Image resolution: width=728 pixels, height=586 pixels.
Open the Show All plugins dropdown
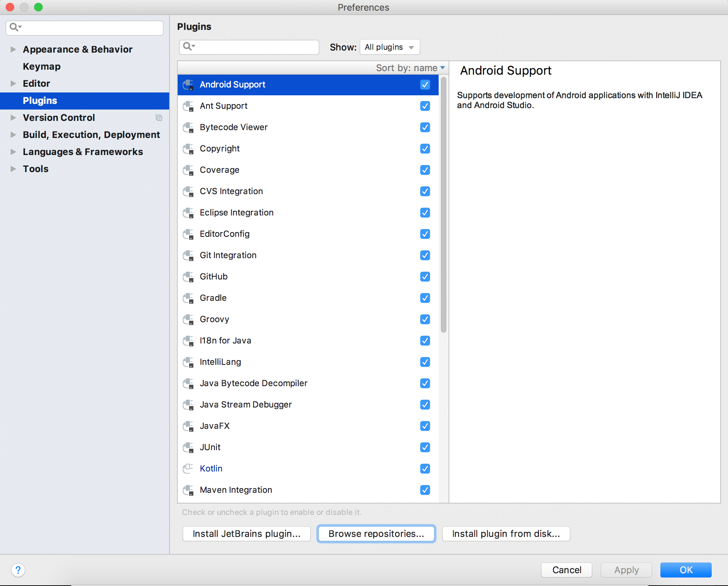(x=390, y=47)
